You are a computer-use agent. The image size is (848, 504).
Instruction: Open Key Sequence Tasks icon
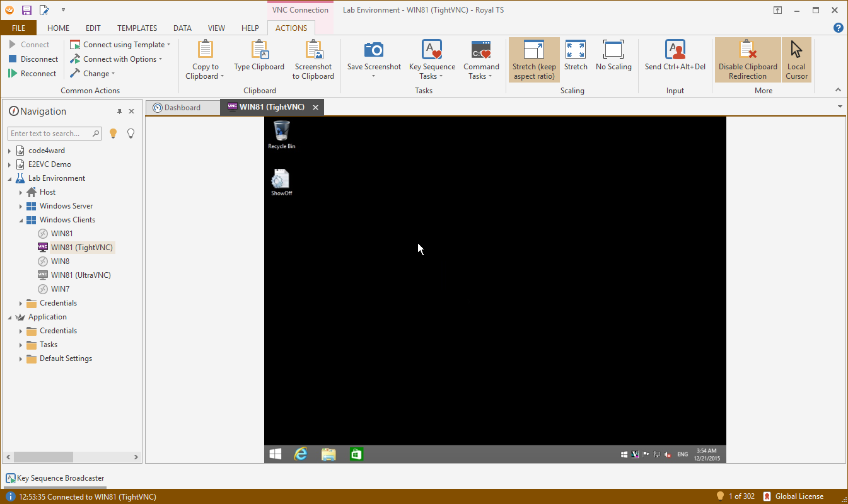(432, 50)
